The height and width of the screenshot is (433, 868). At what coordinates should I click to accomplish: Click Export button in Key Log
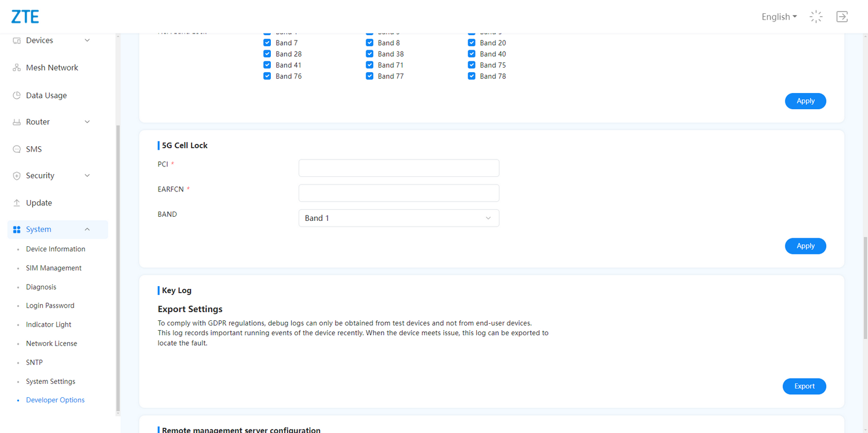(x=804, y=386)
